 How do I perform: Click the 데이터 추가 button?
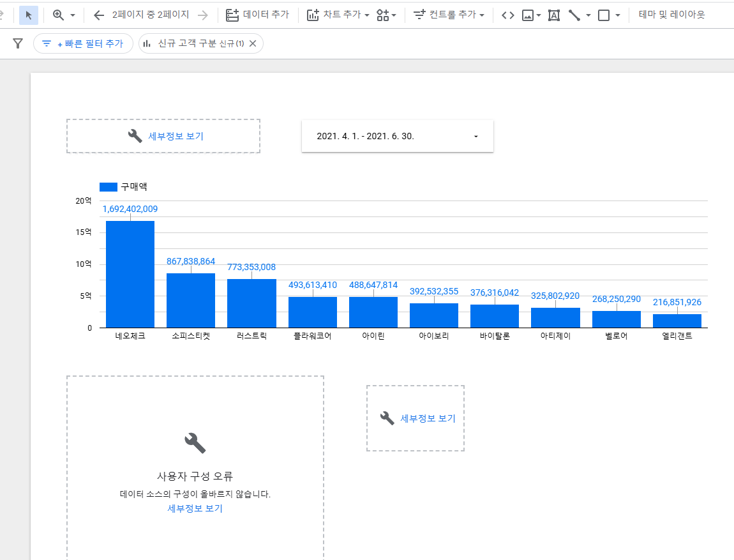pos(257,15)
